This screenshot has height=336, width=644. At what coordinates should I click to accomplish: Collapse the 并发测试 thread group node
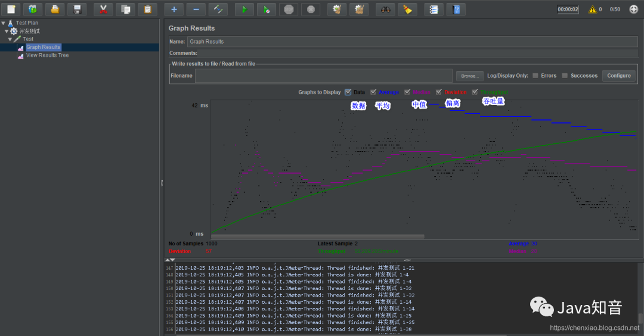[7, 31]
